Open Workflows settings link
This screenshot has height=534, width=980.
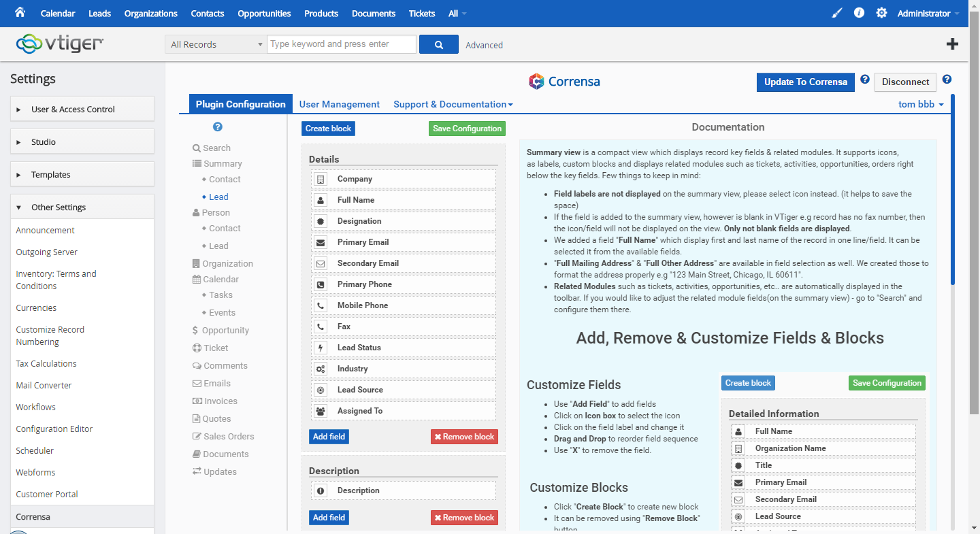pos(36,407)
